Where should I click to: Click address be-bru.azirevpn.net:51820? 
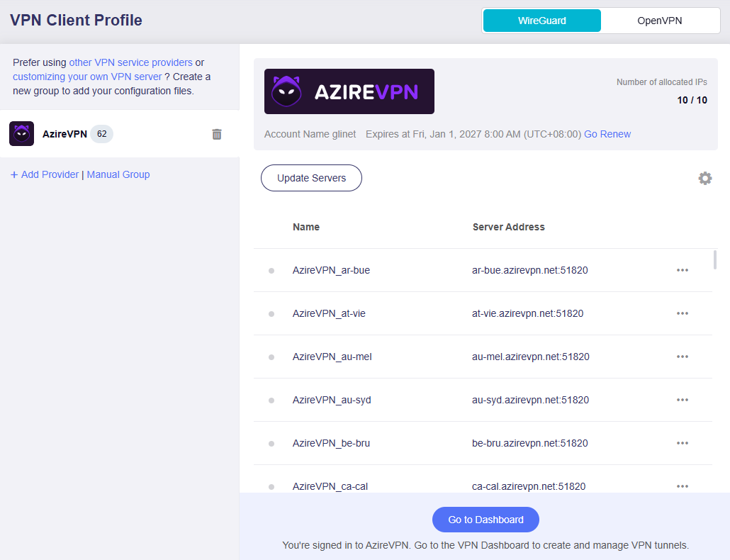click(x=530, y=444)
